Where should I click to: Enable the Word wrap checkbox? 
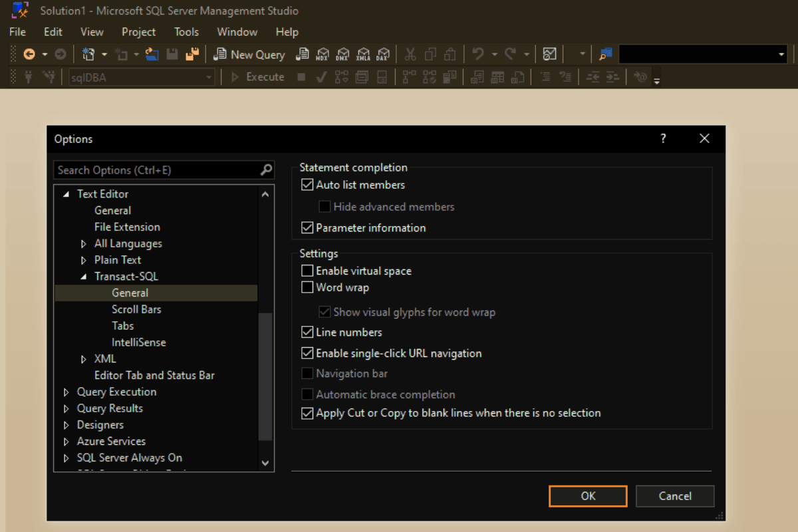pos(307,288)
